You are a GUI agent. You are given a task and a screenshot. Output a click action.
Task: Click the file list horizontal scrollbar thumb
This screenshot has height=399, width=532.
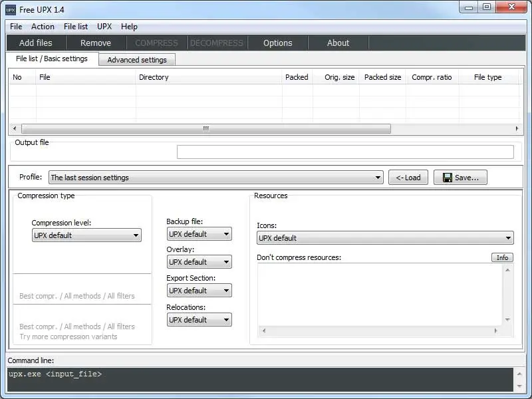pos(206,128)
